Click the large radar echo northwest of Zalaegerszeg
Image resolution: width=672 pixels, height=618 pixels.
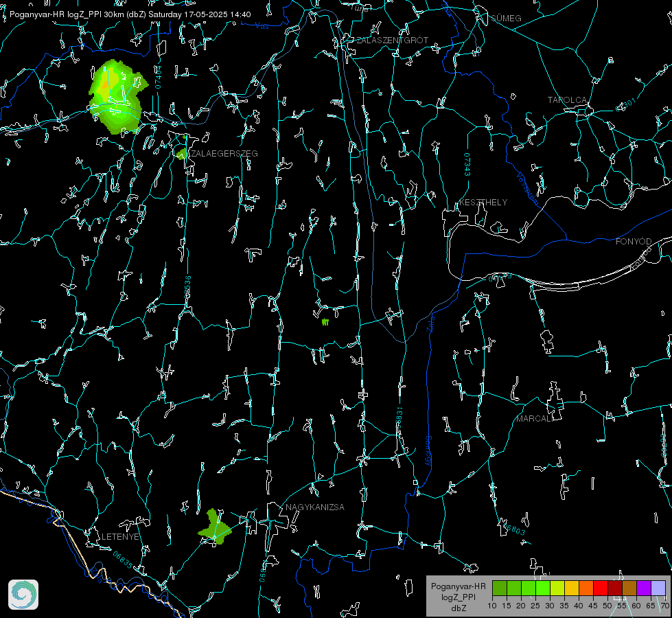click(117, 98)
